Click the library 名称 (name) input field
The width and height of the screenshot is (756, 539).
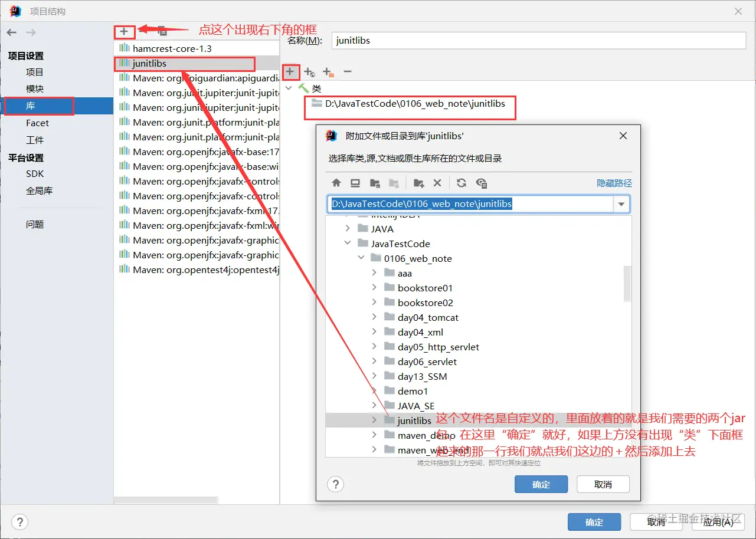tap(539, 40)
